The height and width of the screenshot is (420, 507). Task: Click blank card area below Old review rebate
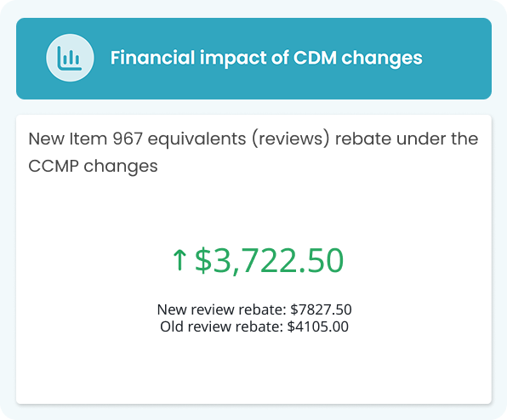tap(253, 368)
